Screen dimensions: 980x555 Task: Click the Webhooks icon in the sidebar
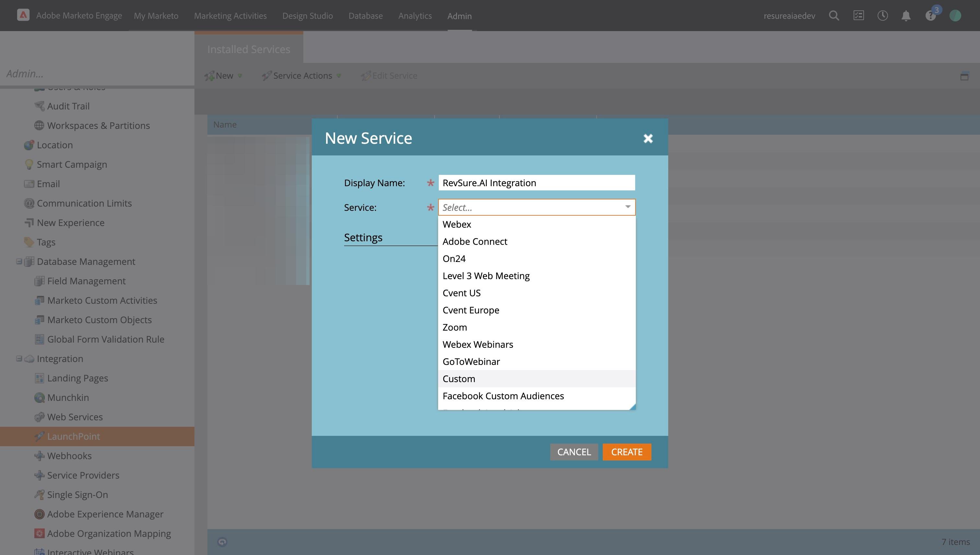pyautogui.click(x=39, y=456)
